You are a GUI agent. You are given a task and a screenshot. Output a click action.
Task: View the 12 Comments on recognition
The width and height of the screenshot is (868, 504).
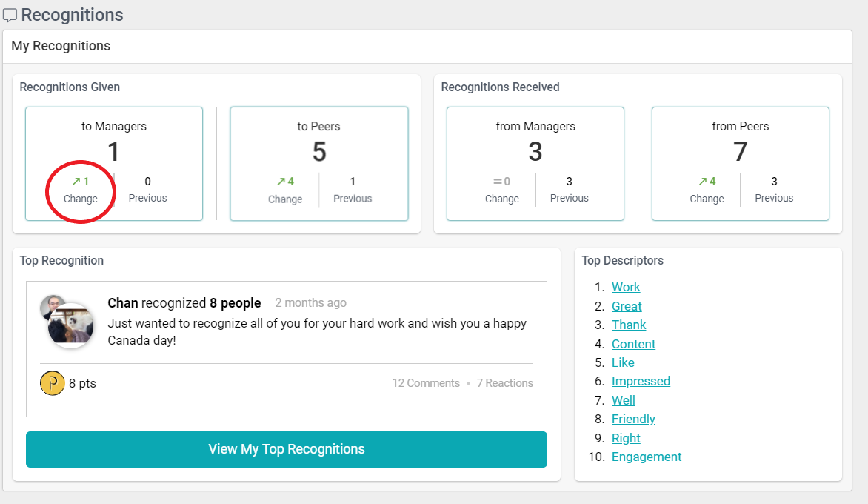pyautogui.click(x=426, y=383)
